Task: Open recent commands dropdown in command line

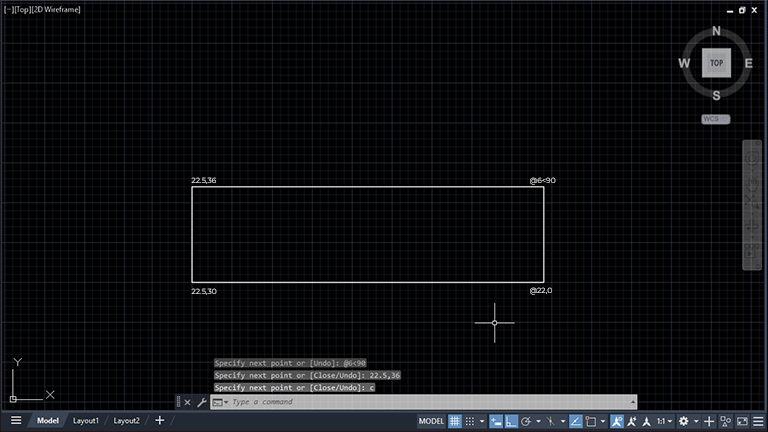Action: (x=220, y=403)
